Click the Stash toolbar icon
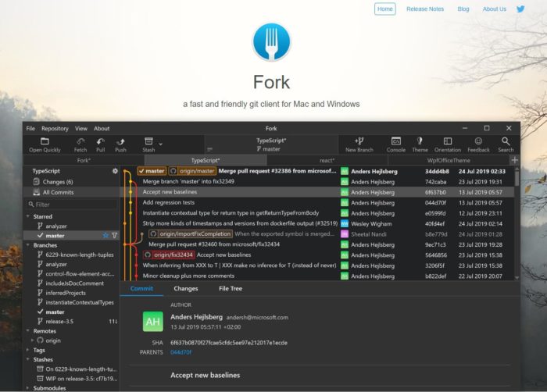This screenshot has width=547, height=392. coord(148,141)
